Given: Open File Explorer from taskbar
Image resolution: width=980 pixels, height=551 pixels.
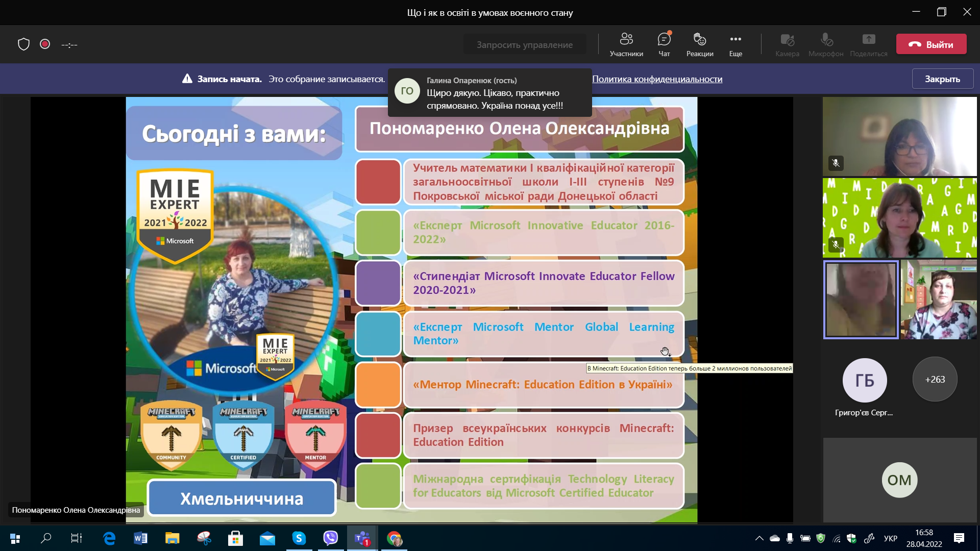Looking at the screenshot, I should pyautogui.click(x=172, y=538).
